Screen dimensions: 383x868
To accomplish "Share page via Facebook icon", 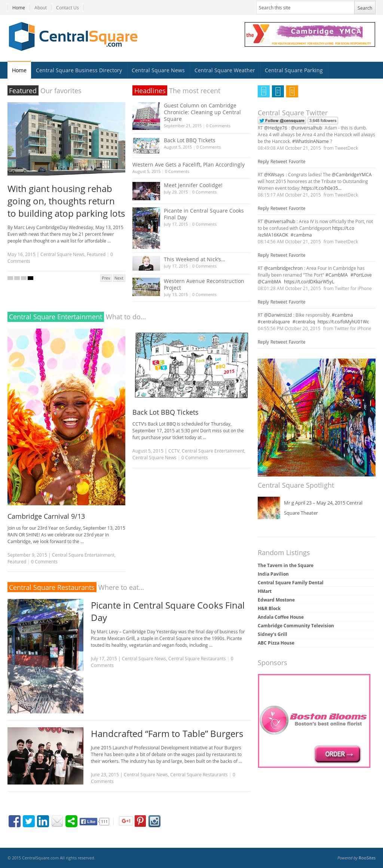I will click(x=15, y=821).
